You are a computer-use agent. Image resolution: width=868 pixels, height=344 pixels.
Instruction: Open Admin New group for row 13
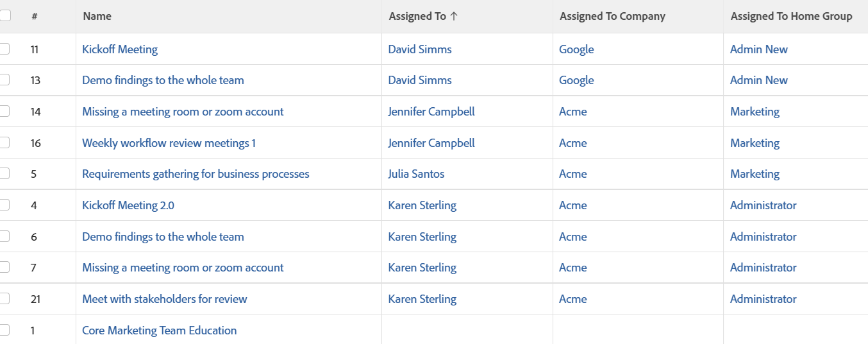tap(758, 80)
